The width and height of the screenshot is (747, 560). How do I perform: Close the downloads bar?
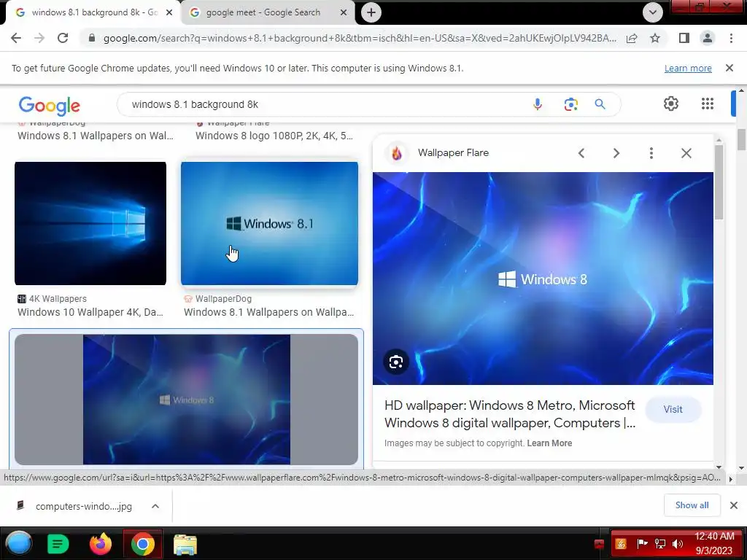point(734,505)
